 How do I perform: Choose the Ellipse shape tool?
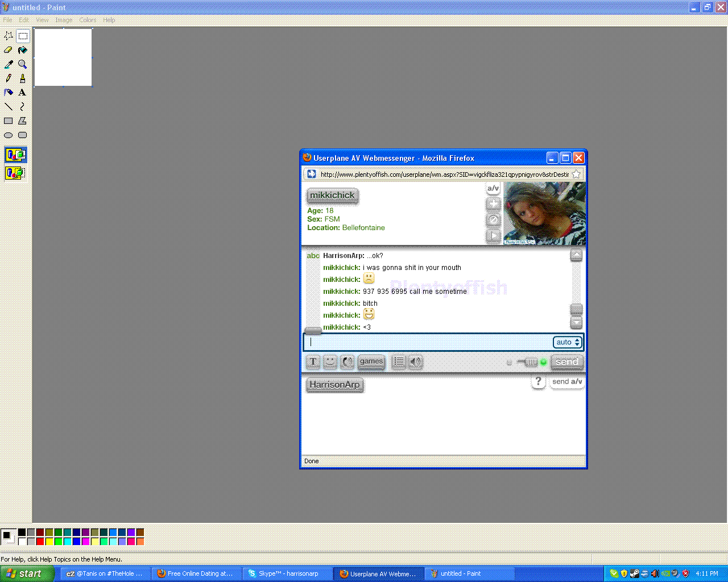pyautogui.click(x=9, y=135)
